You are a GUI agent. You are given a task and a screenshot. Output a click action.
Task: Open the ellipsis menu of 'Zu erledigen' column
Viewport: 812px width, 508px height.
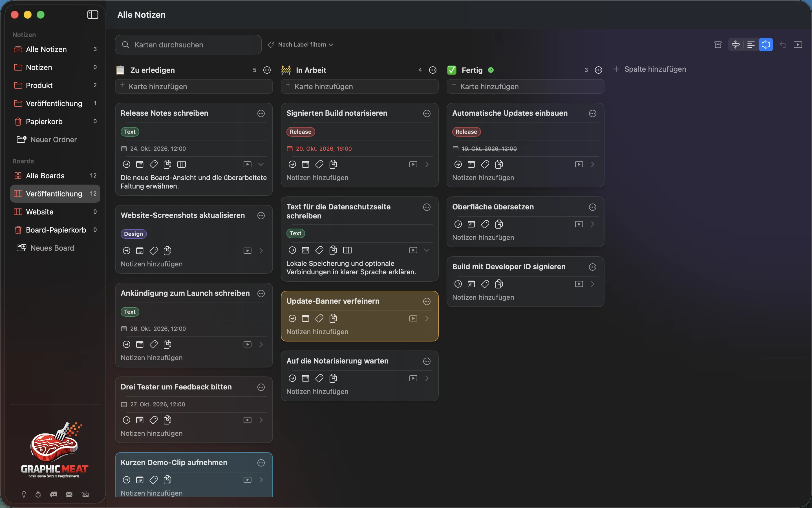267,70
